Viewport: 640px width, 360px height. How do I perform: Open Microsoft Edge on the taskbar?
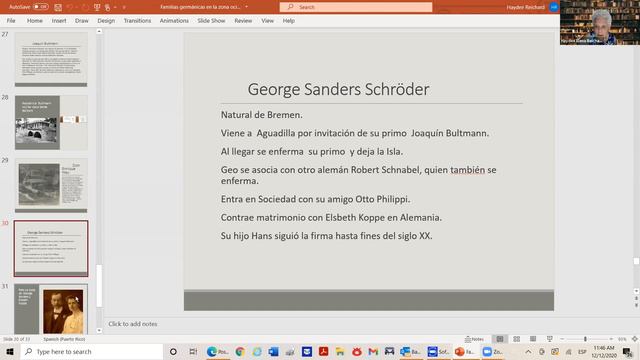pos(217,351)
